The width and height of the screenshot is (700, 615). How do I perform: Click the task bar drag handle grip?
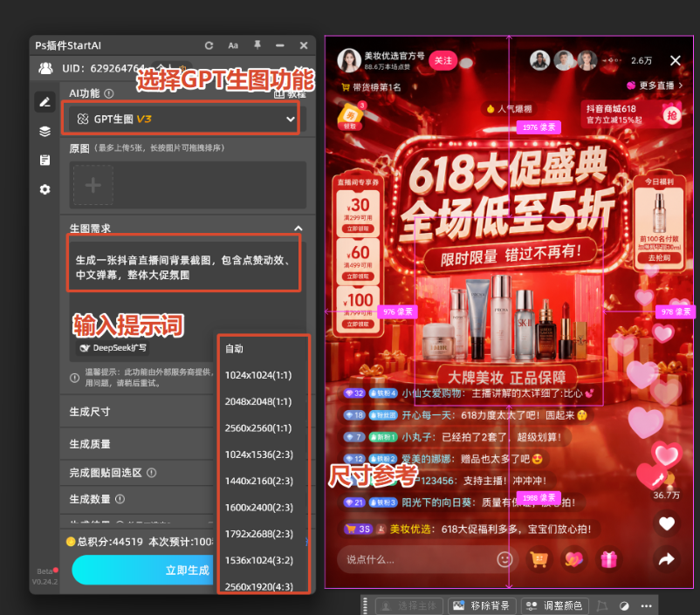[x=365, y=605]
